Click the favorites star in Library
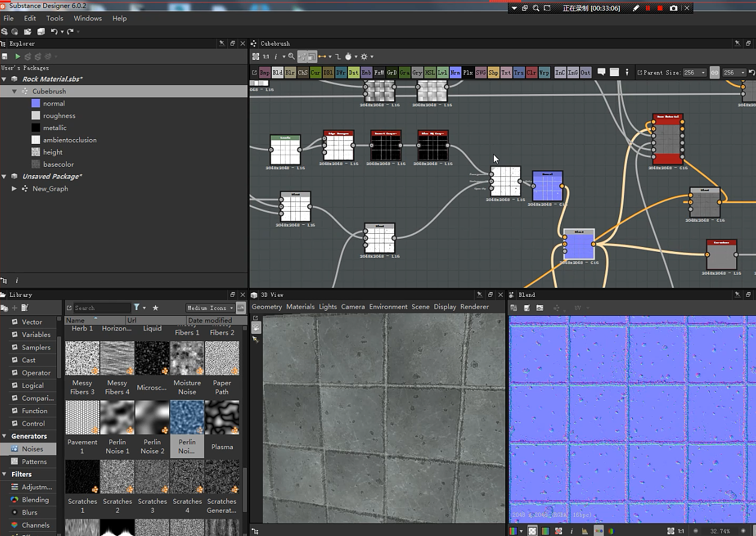The height and width of the screenshot is (536, 756). point(155,308)
